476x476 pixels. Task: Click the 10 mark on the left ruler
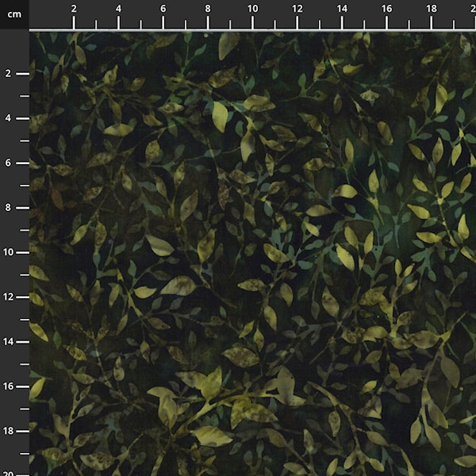(x=8, y=251)
